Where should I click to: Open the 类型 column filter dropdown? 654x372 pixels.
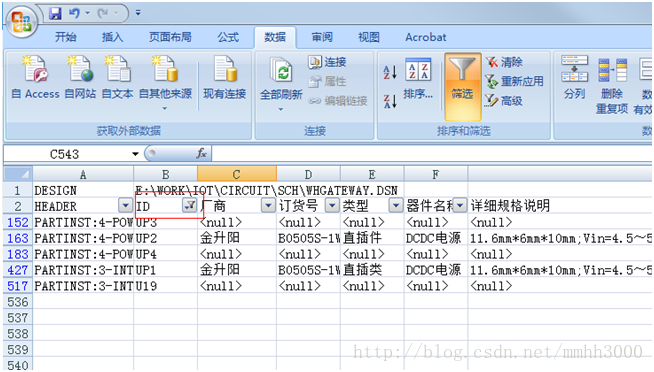pyautogui.click(x=395, y=206)
